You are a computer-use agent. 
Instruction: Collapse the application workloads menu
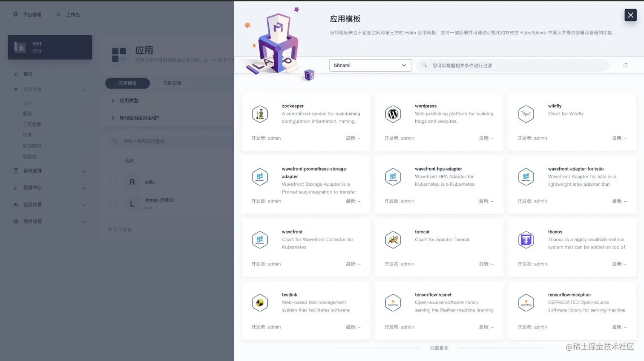tap(84, 90)
